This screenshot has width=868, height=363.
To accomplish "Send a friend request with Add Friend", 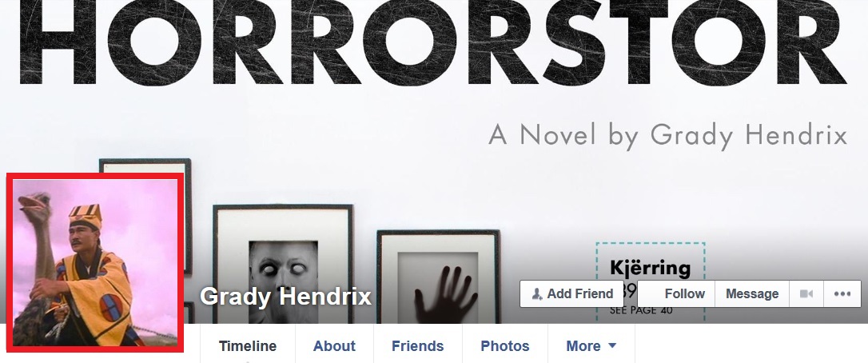I will (571, 293).
